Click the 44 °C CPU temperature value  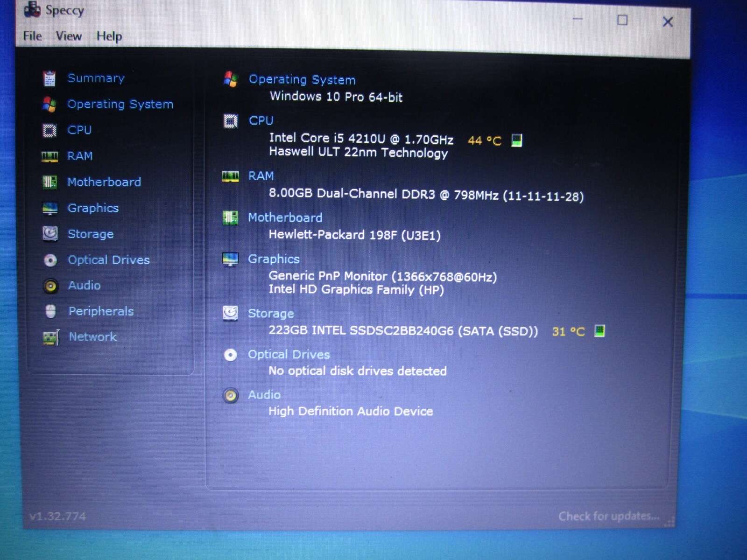pyautogui.click(x=485, y=140)
